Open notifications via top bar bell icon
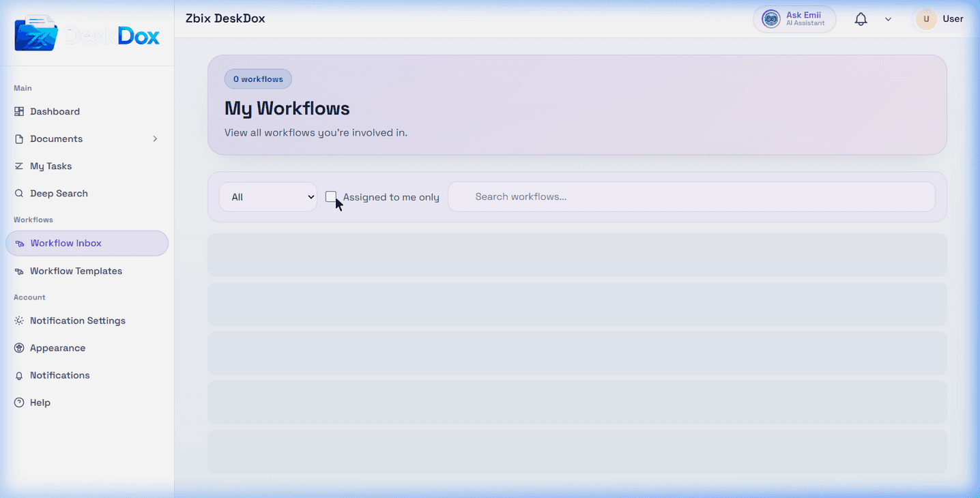The image size is (980, 498). [861, 19]
